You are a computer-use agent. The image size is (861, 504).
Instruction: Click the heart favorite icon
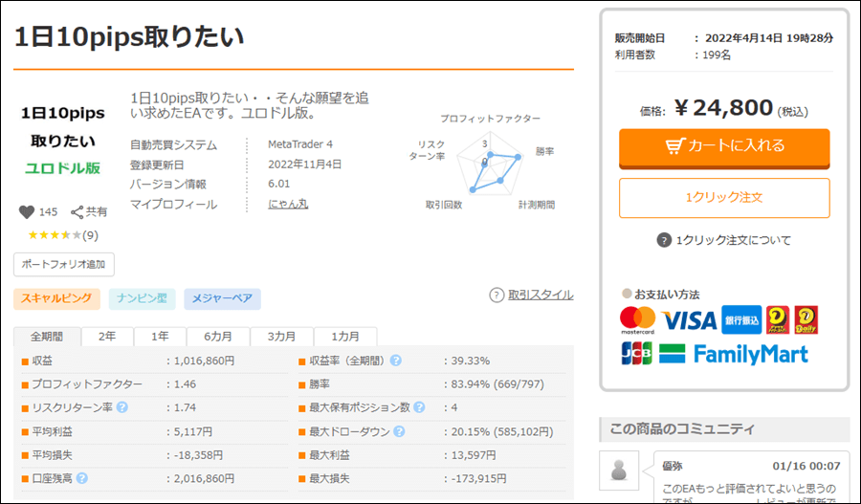(x=26, y=212)
